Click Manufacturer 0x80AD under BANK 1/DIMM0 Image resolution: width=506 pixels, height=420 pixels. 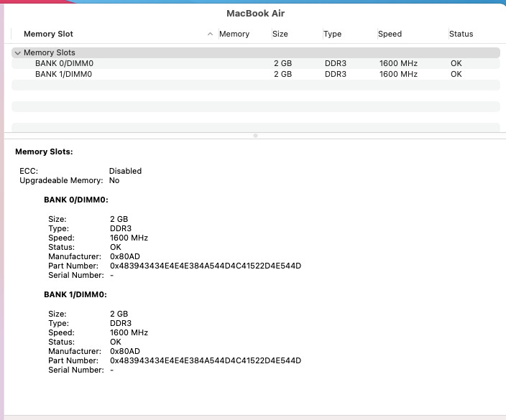[x=125, y=351]
